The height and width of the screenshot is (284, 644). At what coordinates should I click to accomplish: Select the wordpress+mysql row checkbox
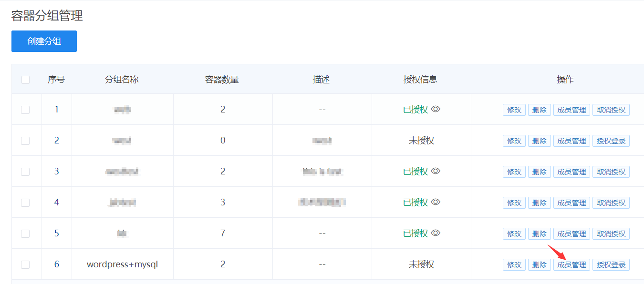click(25, 264)
